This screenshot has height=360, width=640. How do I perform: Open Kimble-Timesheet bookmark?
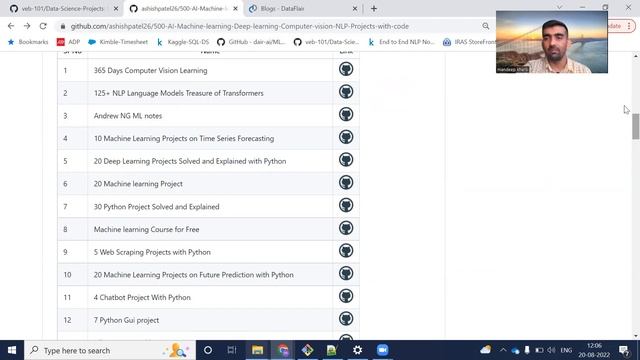pyautogui.click(x=118, y=42)
